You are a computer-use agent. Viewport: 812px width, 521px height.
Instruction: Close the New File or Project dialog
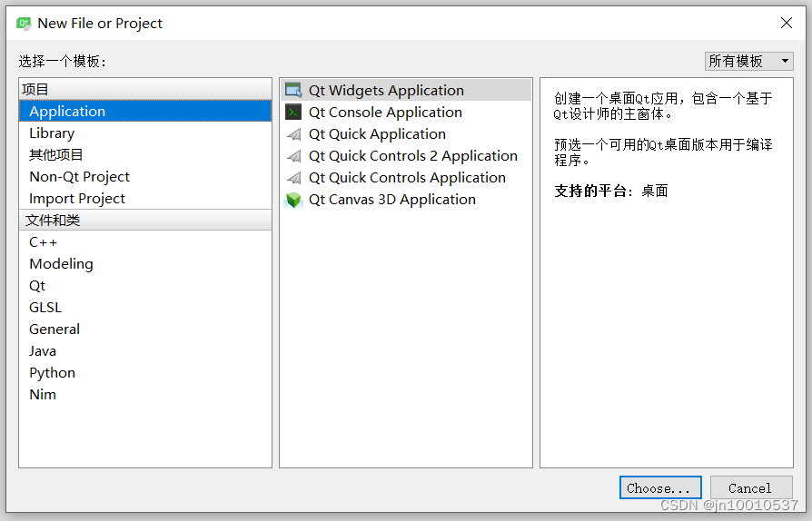[x=786, y=23]
